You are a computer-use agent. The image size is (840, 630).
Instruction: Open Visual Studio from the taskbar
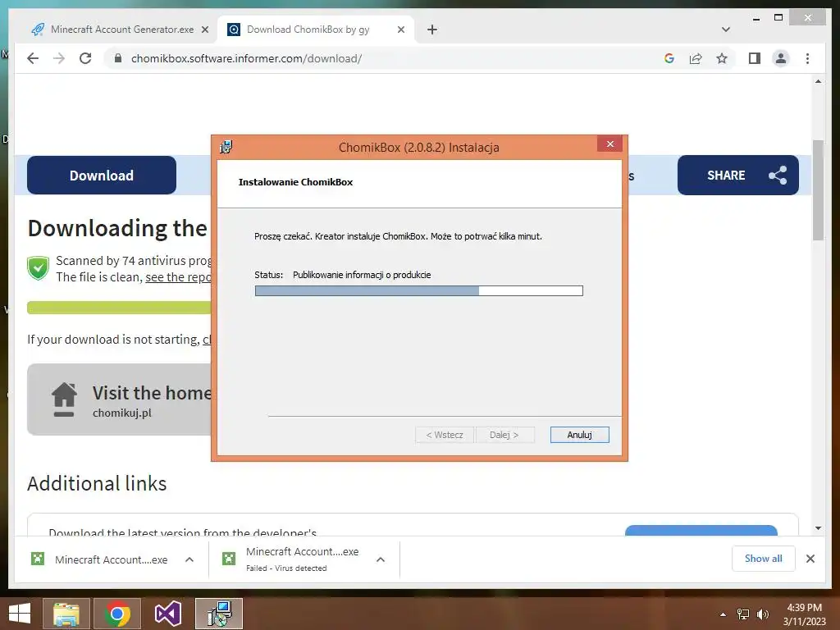coord(168,614)
